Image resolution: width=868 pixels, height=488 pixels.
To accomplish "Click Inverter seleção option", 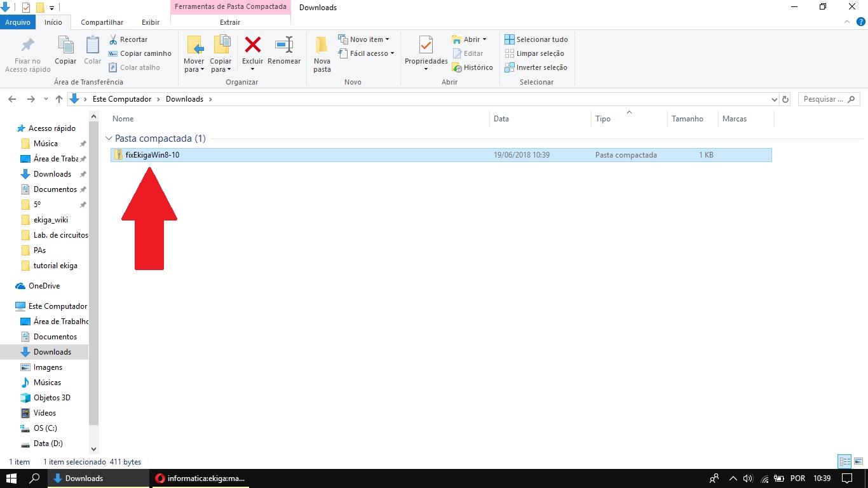I will (x=536, y=67).
